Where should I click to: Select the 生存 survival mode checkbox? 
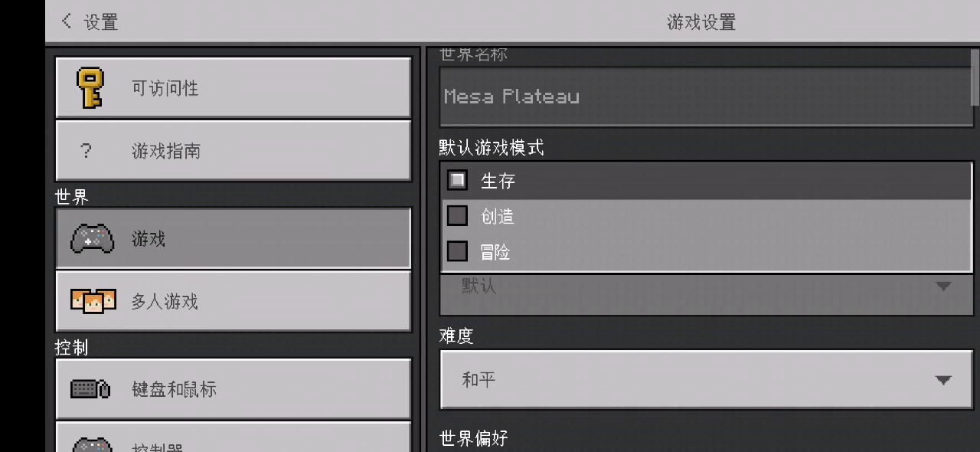(457, 181)
